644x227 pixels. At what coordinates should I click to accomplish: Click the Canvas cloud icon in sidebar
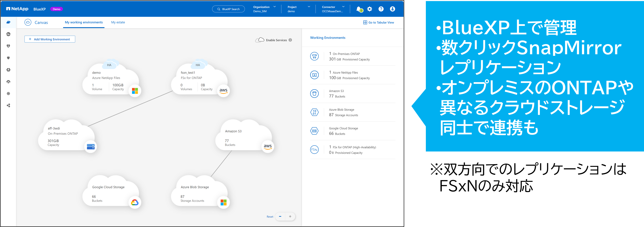[8, 22]
